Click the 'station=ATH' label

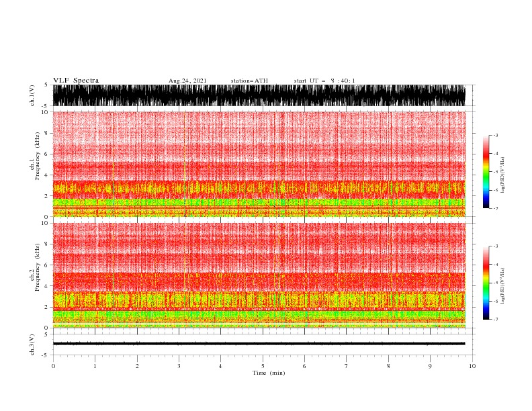click(x=249, y=81)
